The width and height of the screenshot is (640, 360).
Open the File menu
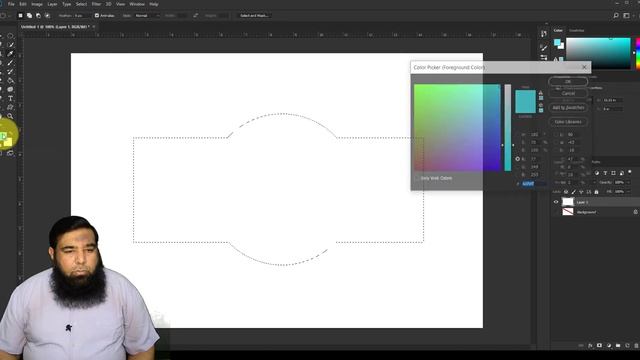pos(11,4)
